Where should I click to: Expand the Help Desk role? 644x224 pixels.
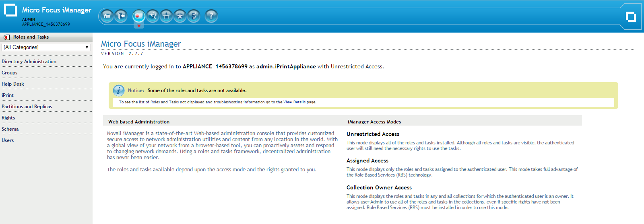(13, 84)
